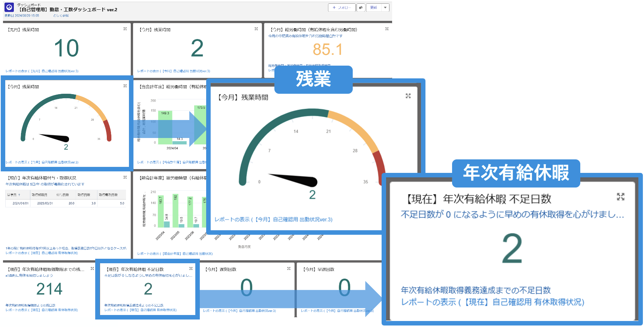Image resolution: width=644 pixels, height=327 pixels.
Task: Click the green bar labeled 183.7 for 2023/04
Action: tap(160, 212)
